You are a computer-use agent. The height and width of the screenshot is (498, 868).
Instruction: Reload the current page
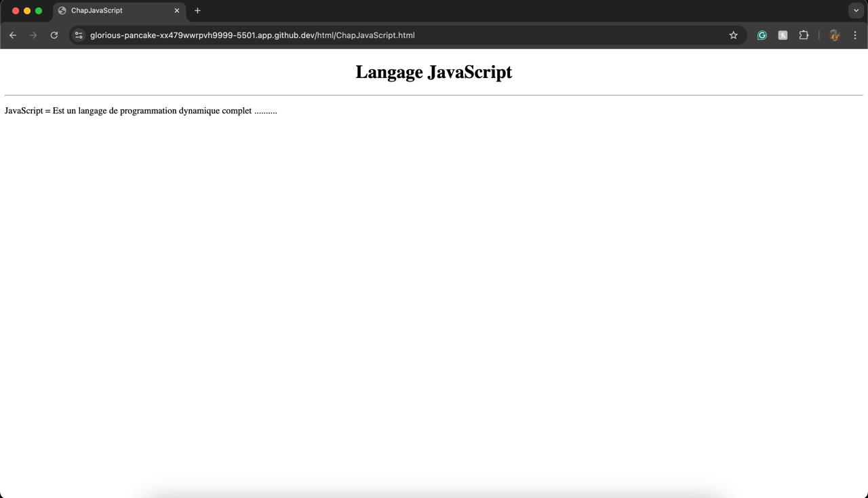point(54,35)
